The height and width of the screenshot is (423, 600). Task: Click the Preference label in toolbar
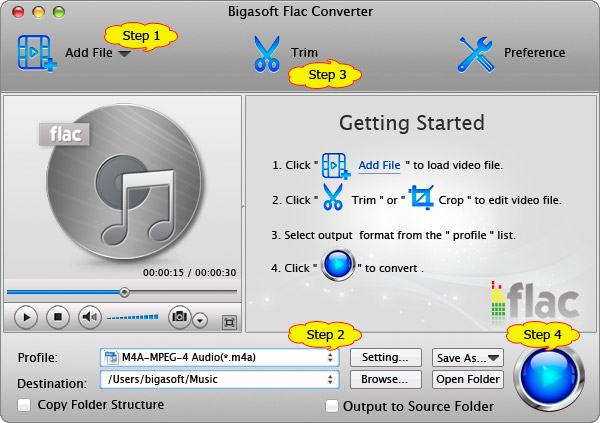534,52
